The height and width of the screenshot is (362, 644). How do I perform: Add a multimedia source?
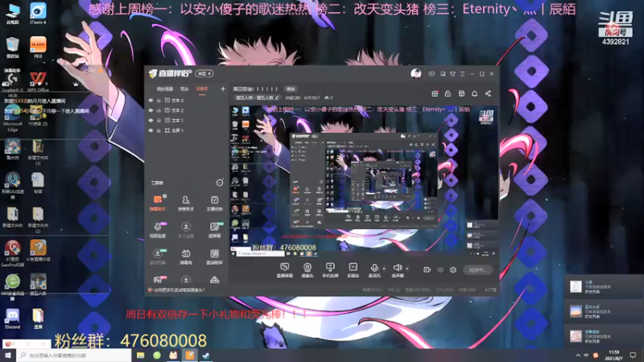pos(353,270)
